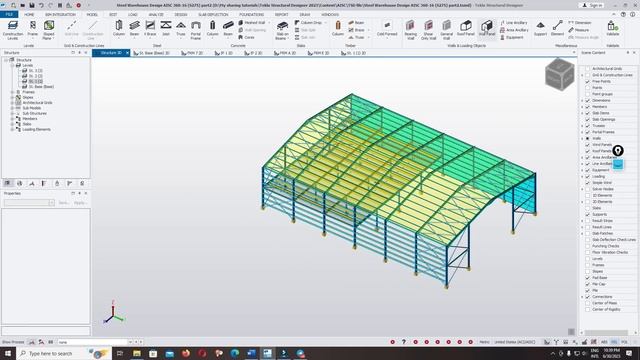The width and height of the screenshot is (640, 360).
Task: Expand the Sub Models tree node
Action: click(x=12, y=108)
